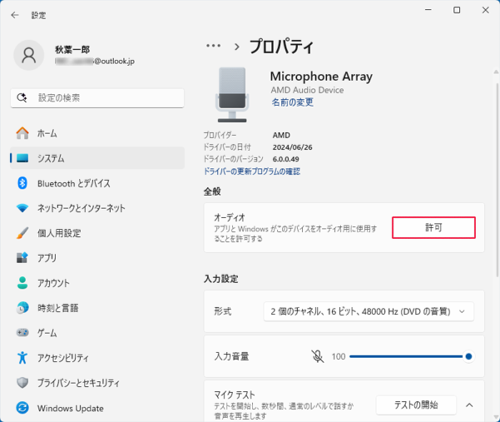Open プライバシーとセキュリティ settings
The width and height of the screenshot is (500, 422).
[97, 383]
